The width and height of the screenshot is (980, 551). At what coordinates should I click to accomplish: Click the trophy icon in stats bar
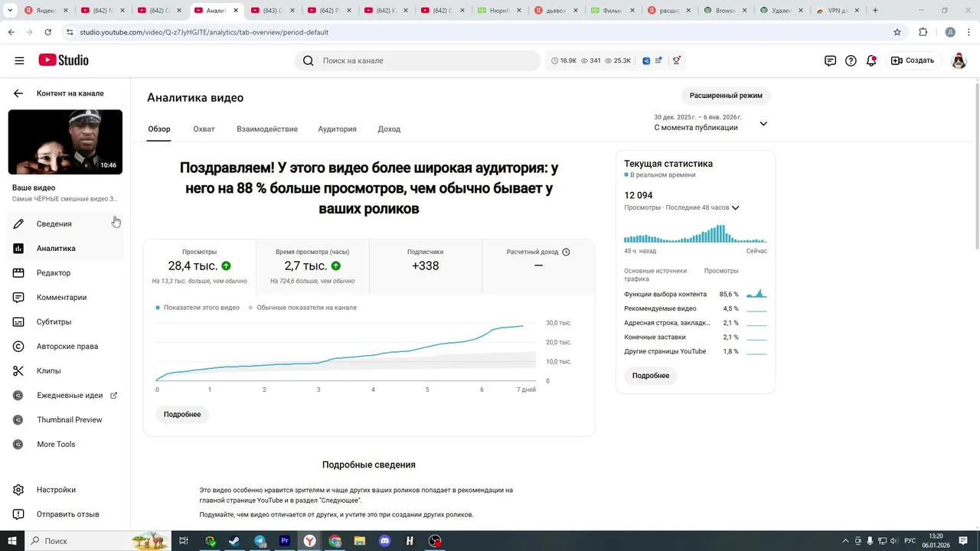tap(676, 60)
